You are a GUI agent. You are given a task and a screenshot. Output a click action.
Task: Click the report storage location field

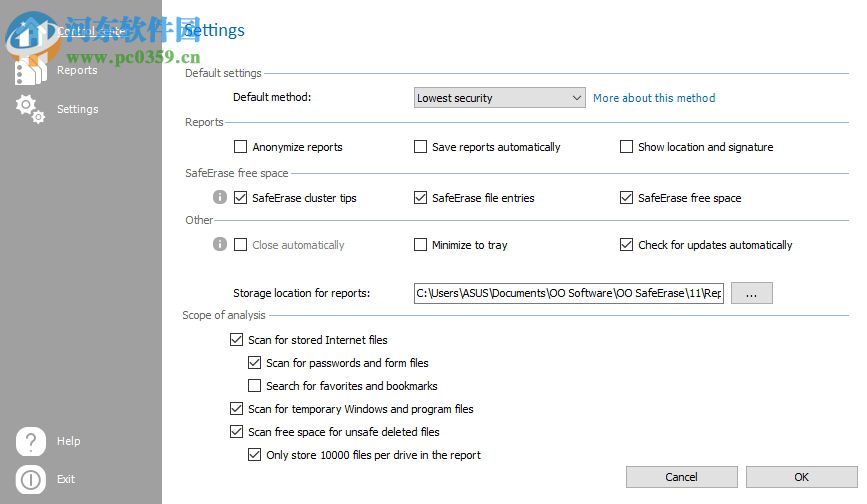568,293
